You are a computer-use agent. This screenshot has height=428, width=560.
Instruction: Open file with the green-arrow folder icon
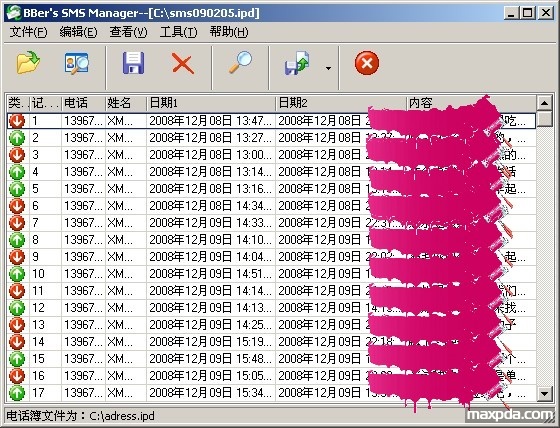click(28, 63)
